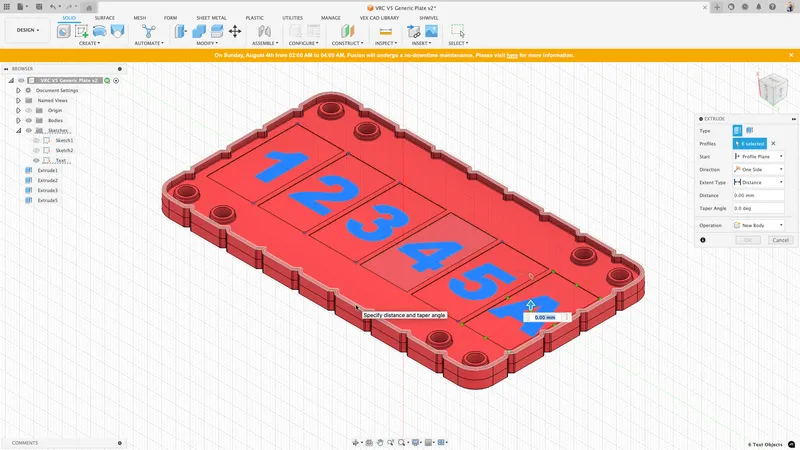
Task: Expand the Named Views tree node
Action: click(18, 100)
